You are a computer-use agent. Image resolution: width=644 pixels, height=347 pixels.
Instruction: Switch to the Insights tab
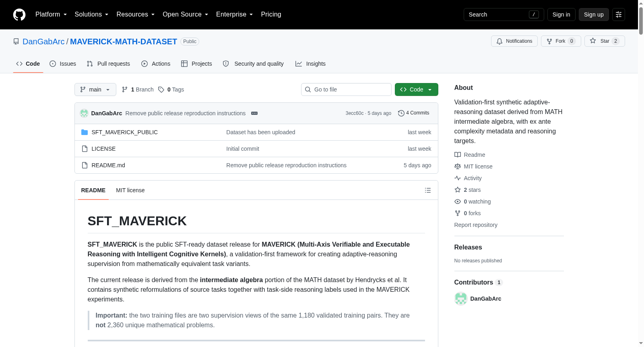tap(310, 64)
